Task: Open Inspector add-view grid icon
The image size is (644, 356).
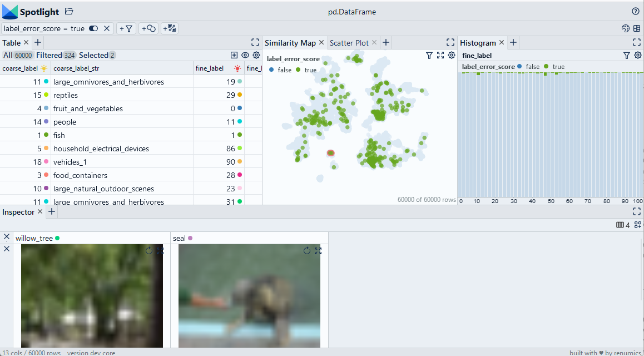Action: click(637, 225)
